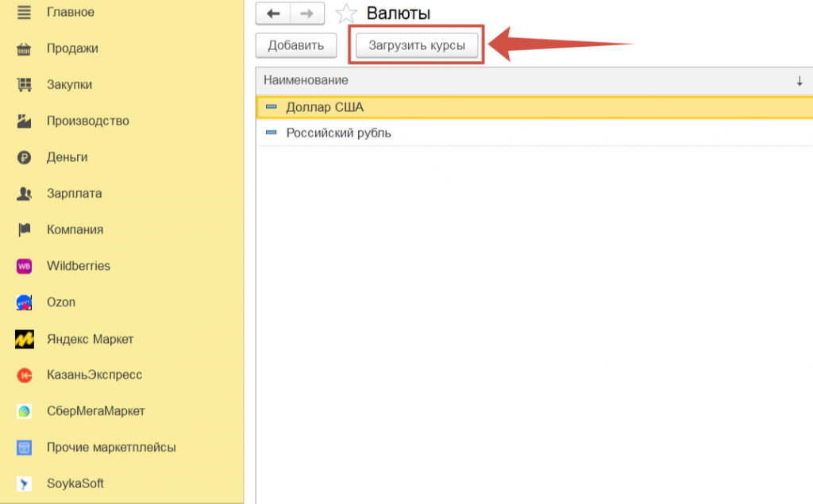Navigate forward with the right arrow

[307, 13]
